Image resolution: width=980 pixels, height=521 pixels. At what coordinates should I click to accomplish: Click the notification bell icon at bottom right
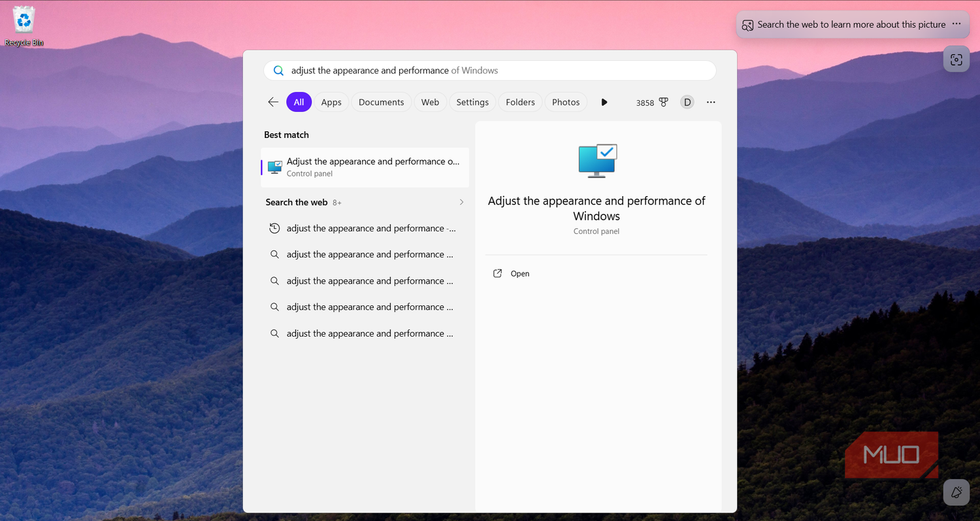(x=956, y=492)
